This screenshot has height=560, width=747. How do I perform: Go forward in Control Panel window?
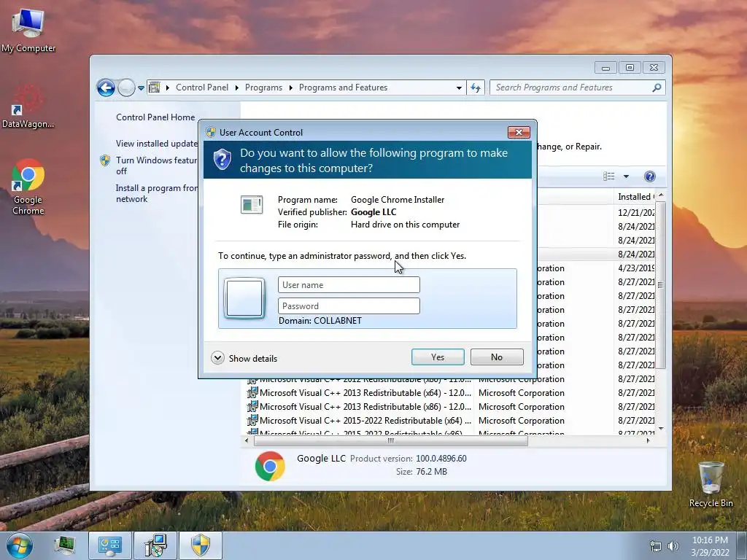click(126, 87)
